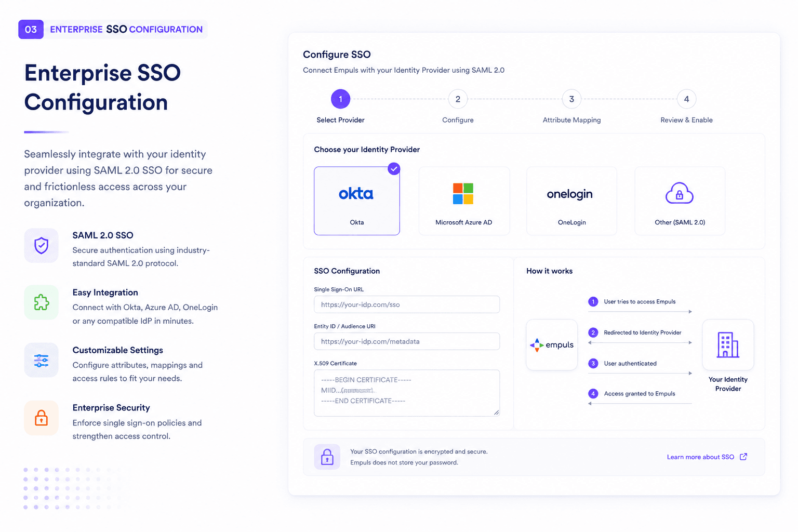Image resolution: width=798 pixels, height=532 pixels.
Task: Click the 'ENTERPRISE SSO CONFIGURATION' banner label
Action: pyautogui.click(x=126, y=30)
